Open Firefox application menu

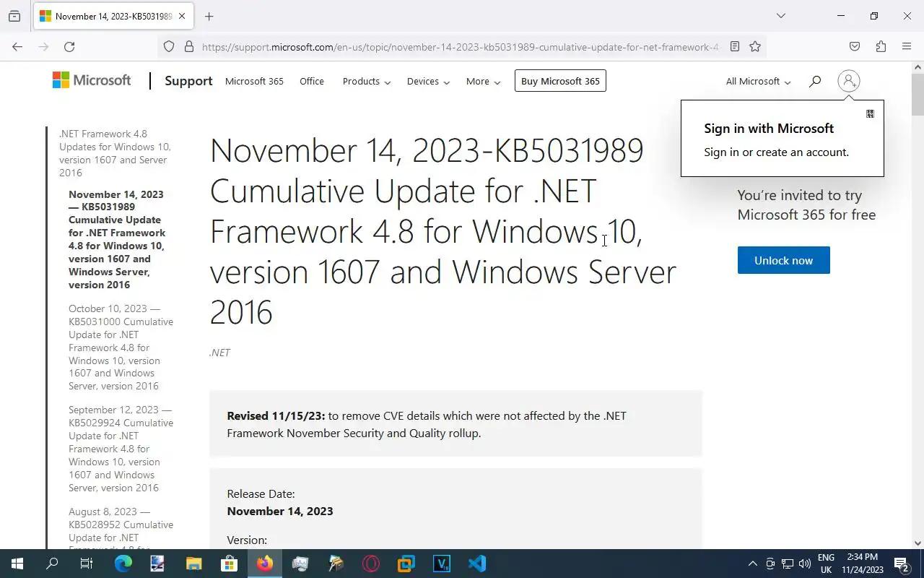click(x=907, y=46)
